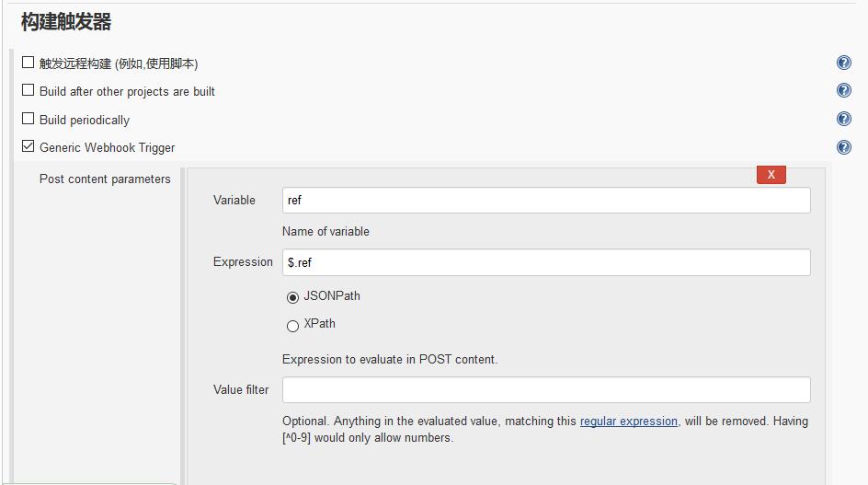Delete the post content parameter with red X
868x485 pixels.
point(771,175)
